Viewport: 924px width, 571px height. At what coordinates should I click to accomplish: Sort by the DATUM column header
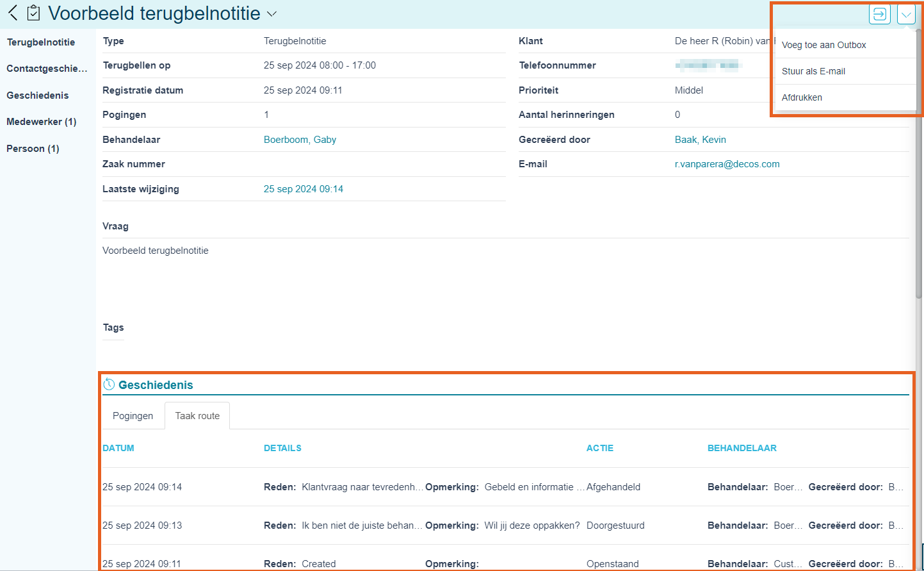tap(118, 448)
